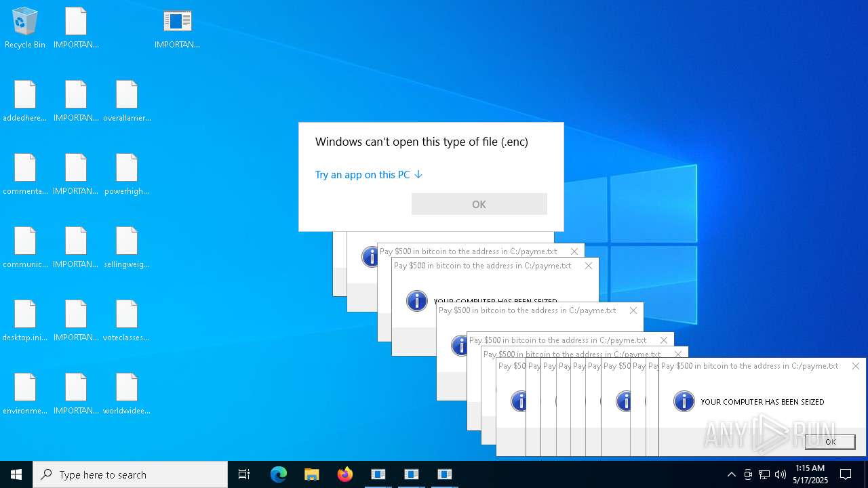
Task: Launch Firefox from the taskbar
Action: (x=345, y=474)
